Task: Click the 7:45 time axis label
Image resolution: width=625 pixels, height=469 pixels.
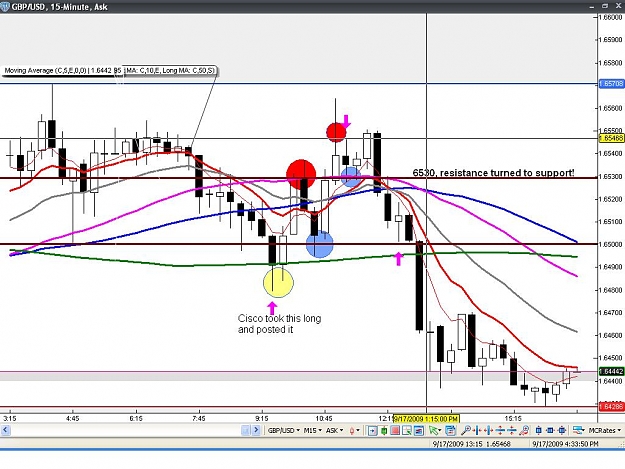Action: coord(199,418)
